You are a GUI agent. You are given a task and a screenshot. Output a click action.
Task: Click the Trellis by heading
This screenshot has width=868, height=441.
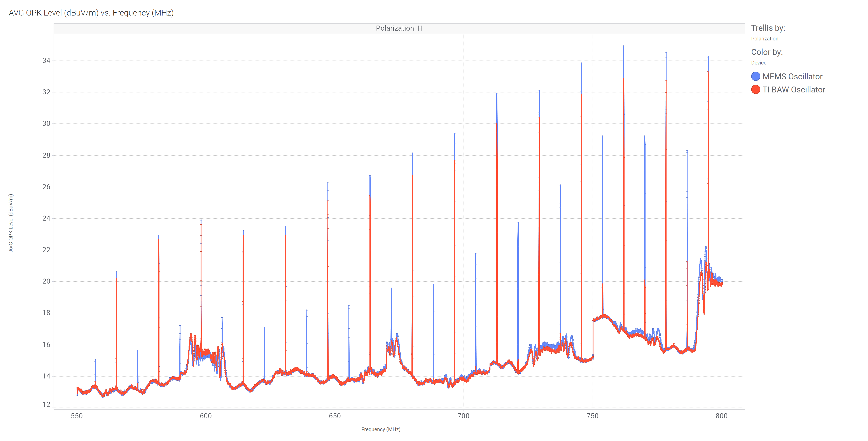tap(768, 28)
